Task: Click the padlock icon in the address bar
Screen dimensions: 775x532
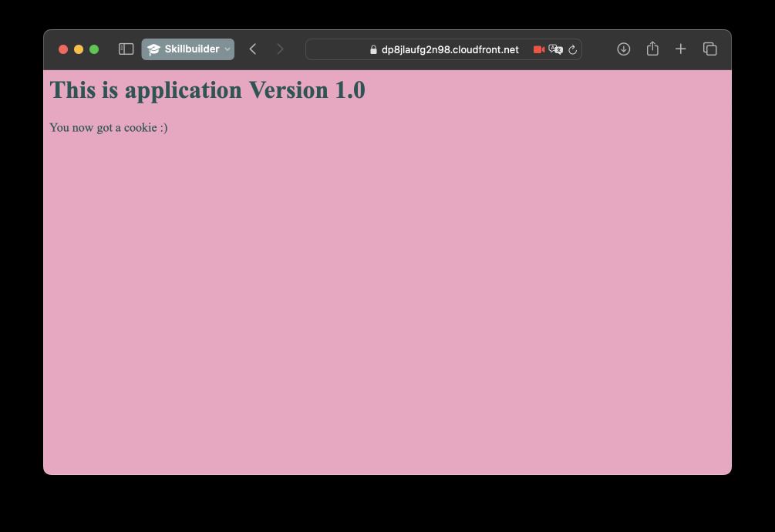Action: (372, 49)
